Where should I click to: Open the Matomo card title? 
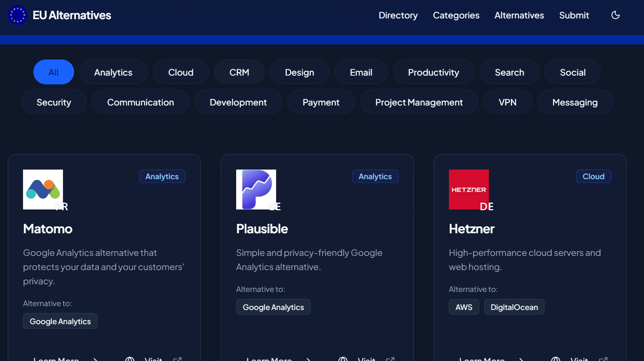(x=48, y=229)
